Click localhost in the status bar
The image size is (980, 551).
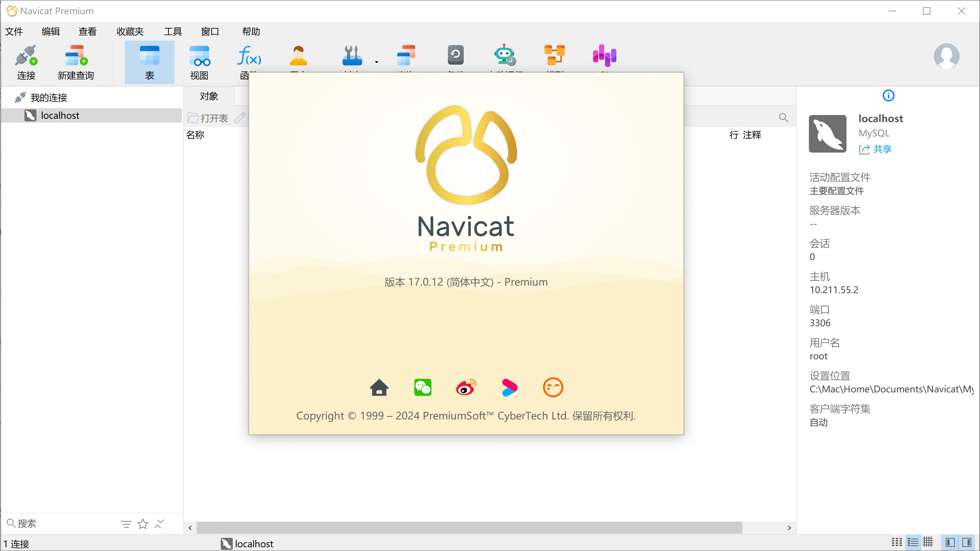247,544
